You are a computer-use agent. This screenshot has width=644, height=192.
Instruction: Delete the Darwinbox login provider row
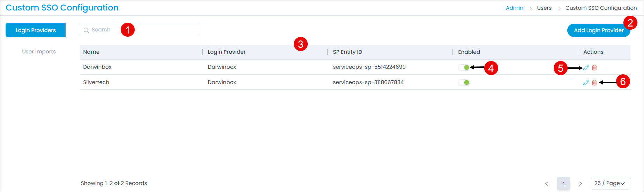594,68
